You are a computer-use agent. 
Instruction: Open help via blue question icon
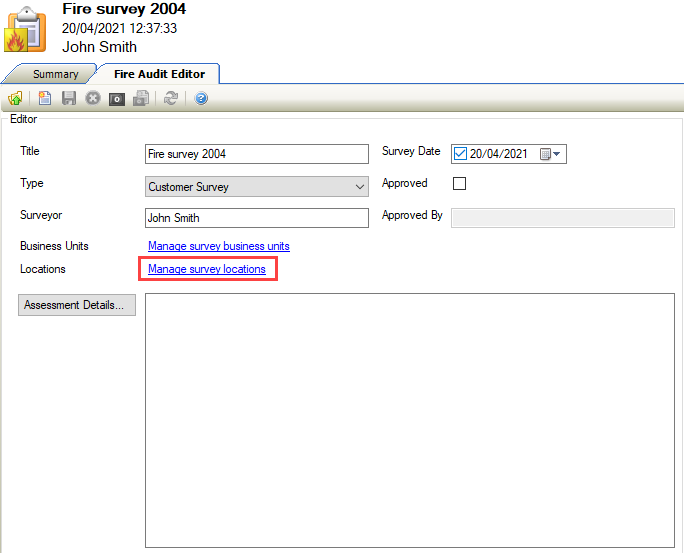click(201, 98)
